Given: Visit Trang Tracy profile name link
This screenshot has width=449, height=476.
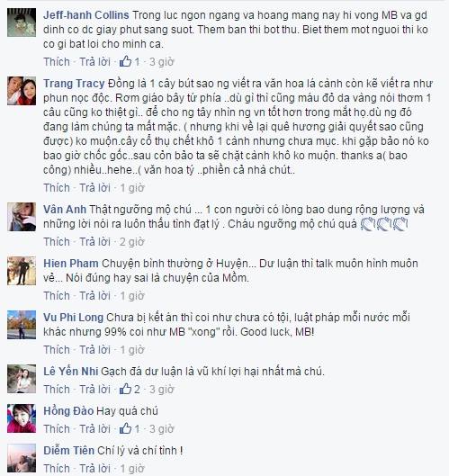Looking at the screenshot, I should [74, 83].
